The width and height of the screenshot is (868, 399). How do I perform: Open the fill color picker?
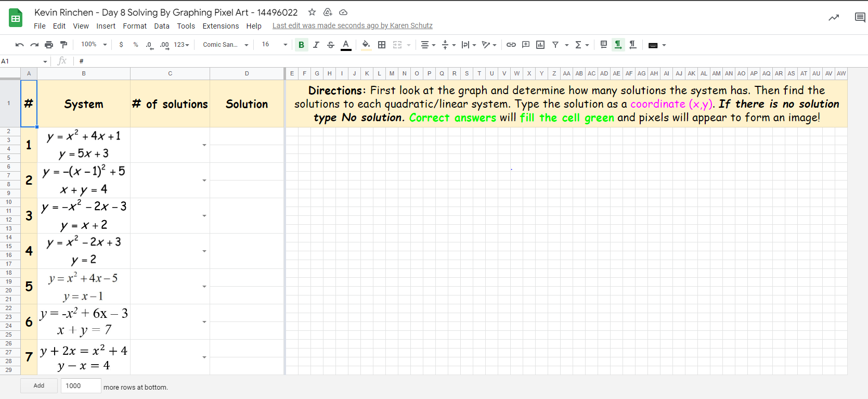366,45
